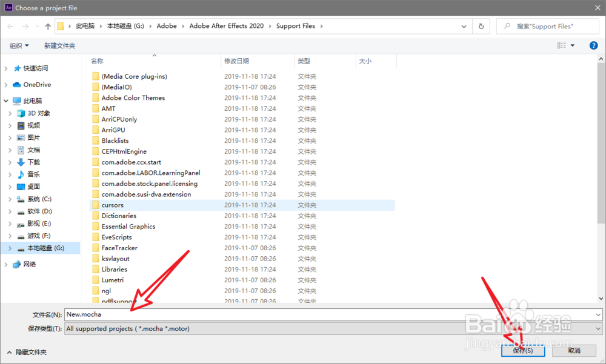Select 此电脑 in the address breadcrumb
606x364 pixels.
(85, 26)
